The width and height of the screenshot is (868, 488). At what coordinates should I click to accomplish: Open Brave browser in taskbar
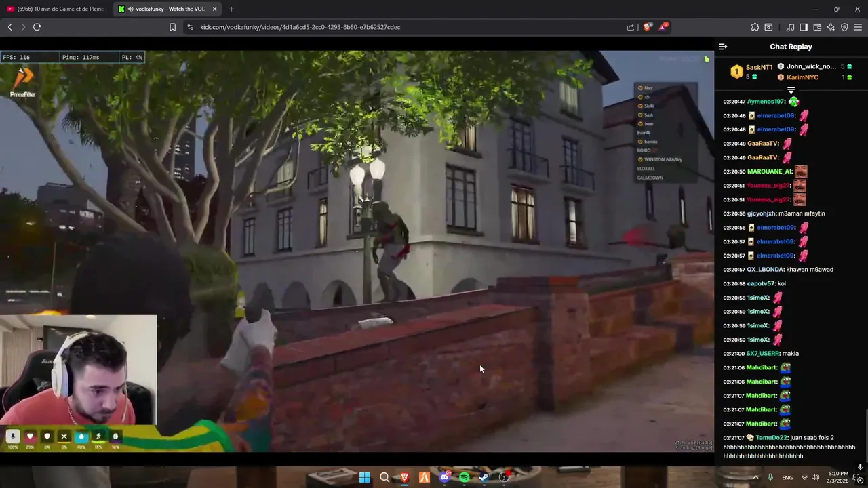click(x=404, y=477)
